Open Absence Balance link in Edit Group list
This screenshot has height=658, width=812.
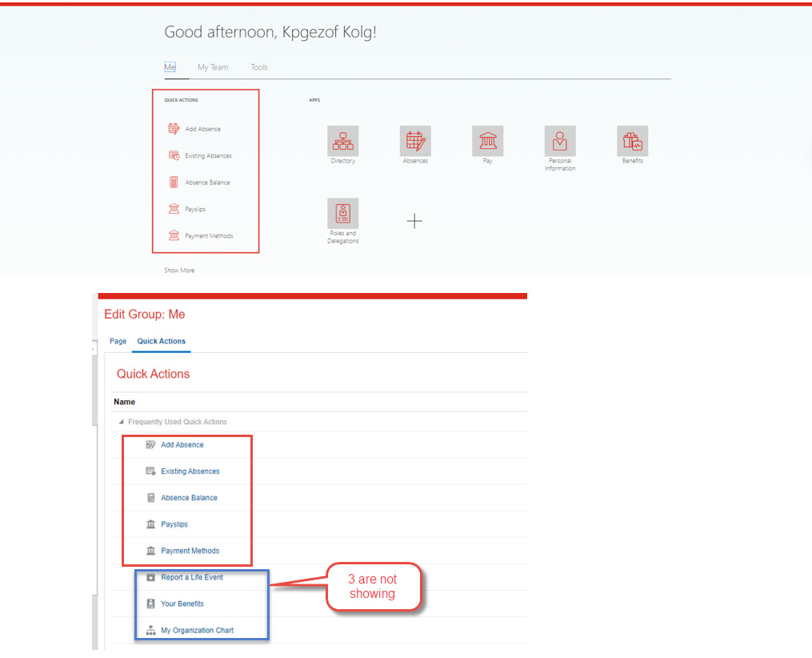click(189, 497)
